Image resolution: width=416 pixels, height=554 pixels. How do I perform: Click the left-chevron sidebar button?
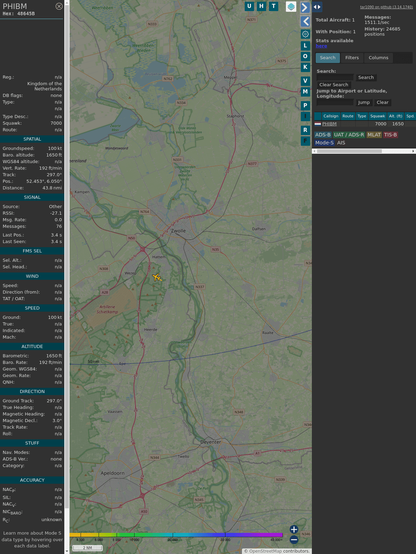click(x=305, y=22)
